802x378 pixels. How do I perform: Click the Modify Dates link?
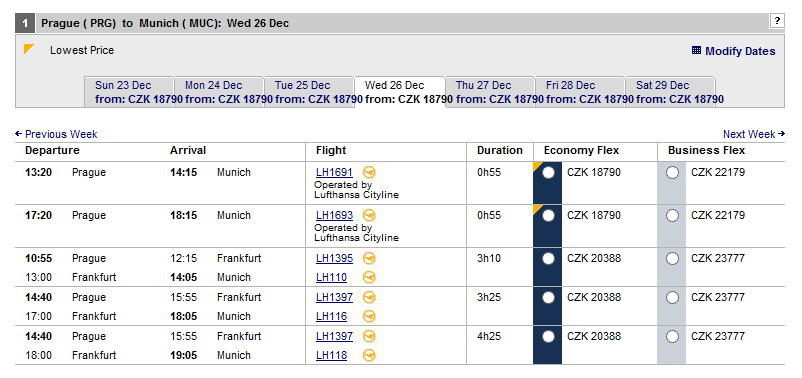point(740,51)
